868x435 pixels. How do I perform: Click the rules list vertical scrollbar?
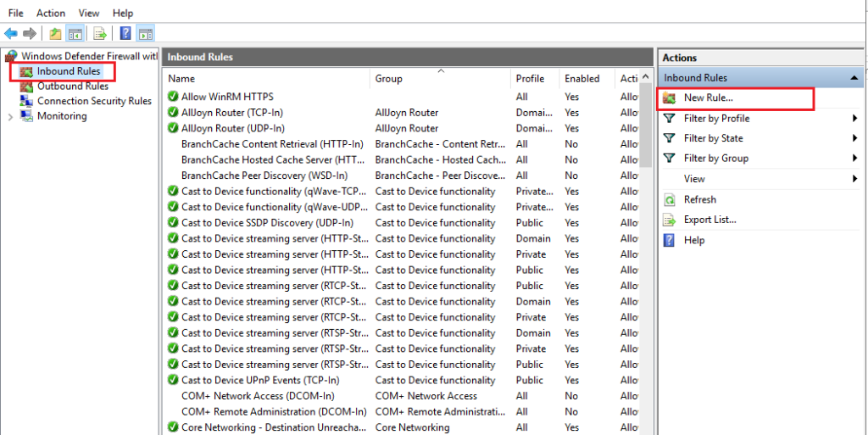pos(647,254)
